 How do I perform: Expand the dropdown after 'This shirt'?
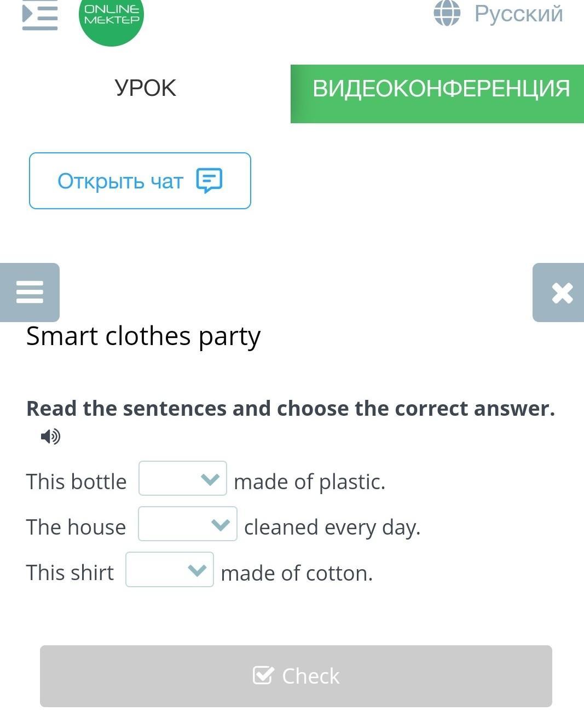coord(170,570)
